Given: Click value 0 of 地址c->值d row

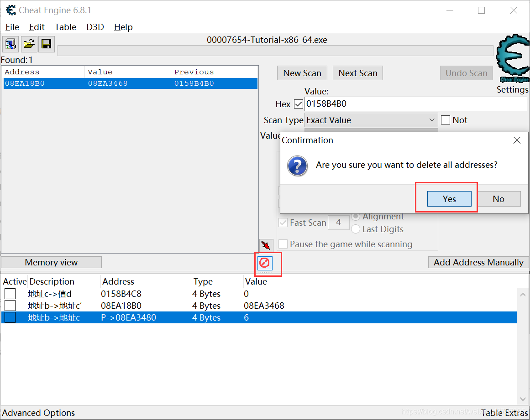Looking at the screenshot, I should [247, 294].
